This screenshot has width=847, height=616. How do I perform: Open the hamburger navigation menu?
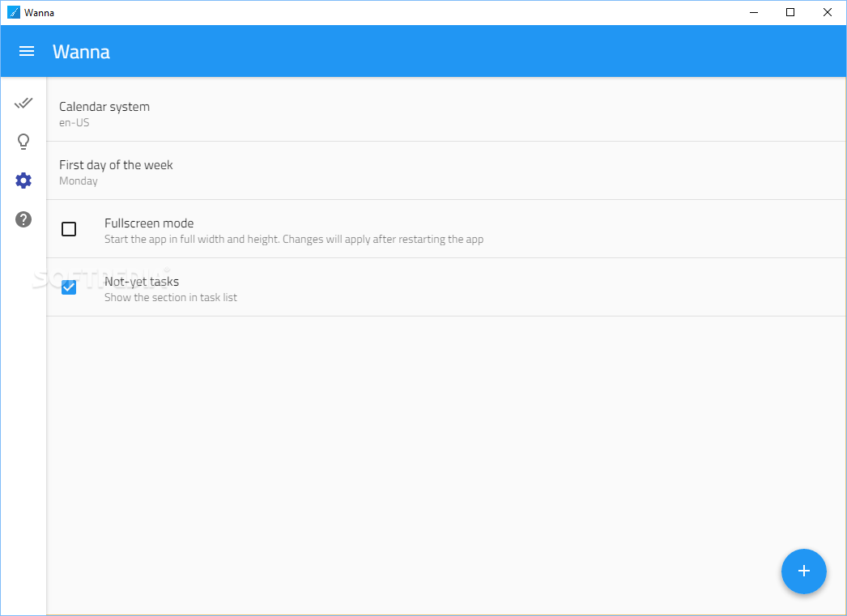(27, 51)
